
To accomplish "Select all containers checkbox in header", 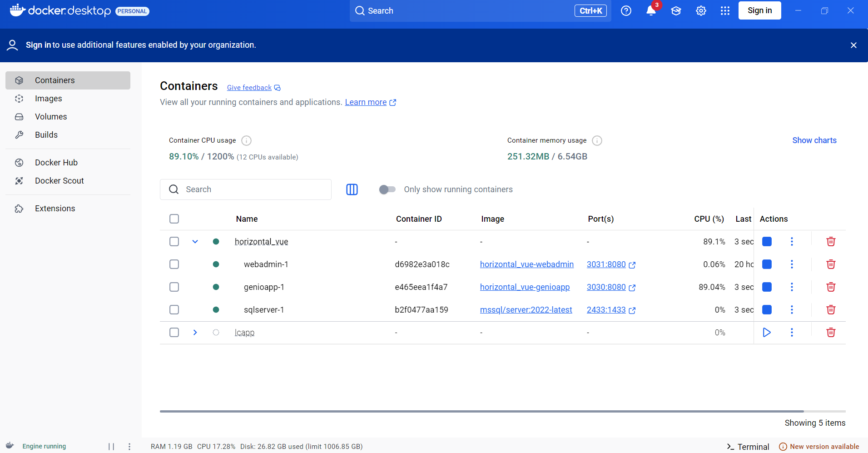I will (x=174, y=219).
